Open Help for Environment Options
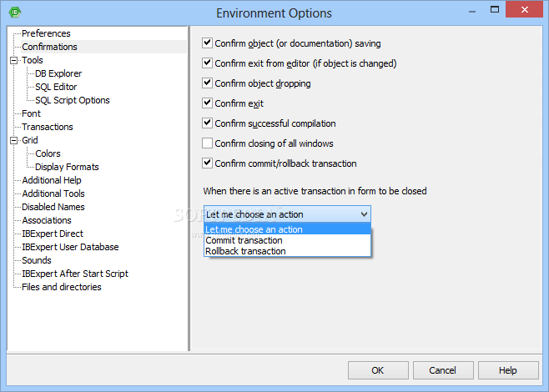This screenshot has width=549, height=392. (x=508, y=370)
